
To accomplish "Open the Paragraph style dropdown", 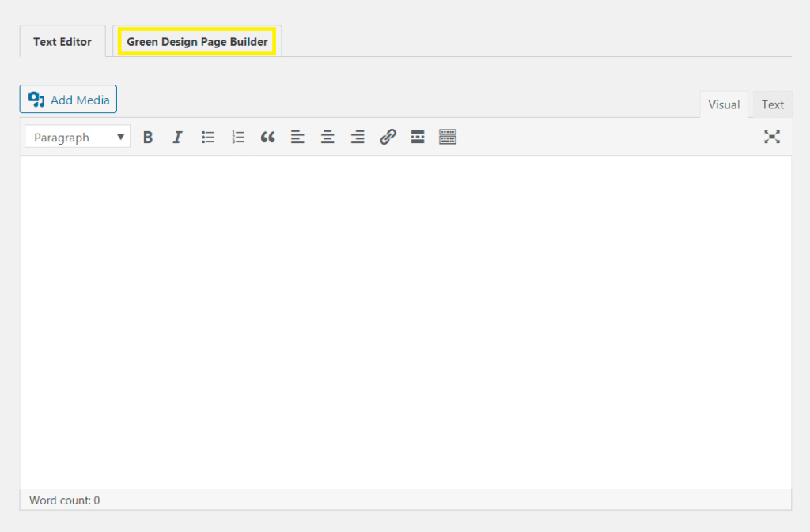I will click(77, 136).
